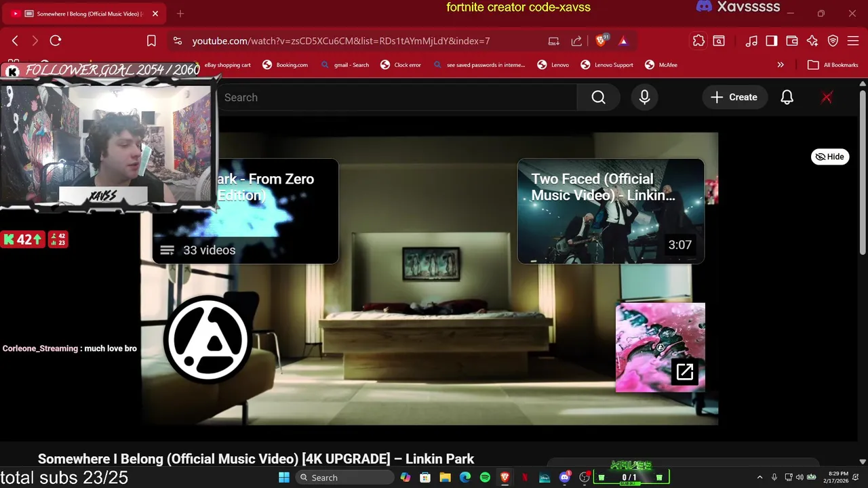Go back to the previous page
Image resolution: width=868 pixels, height=488 pixels.
tap(15, 41)
